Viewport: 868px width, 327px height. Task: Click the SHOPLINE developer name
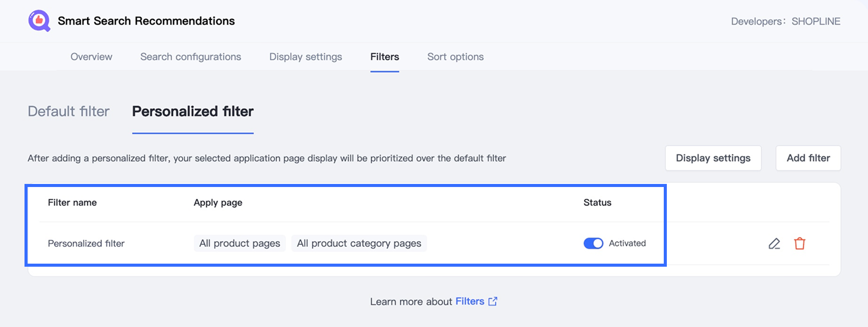[x=815, y=21]
